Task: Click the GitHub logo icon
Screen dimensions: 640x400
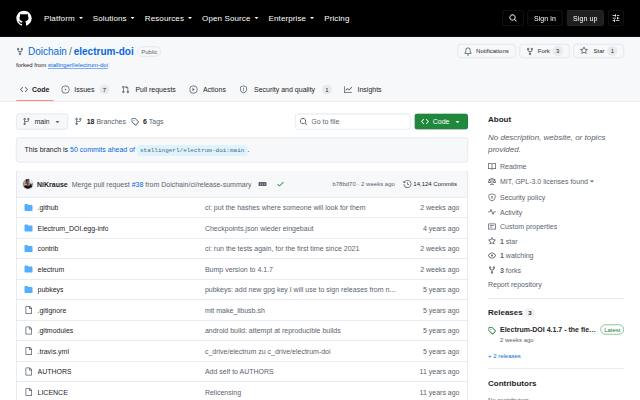Action: coord(24,18)
